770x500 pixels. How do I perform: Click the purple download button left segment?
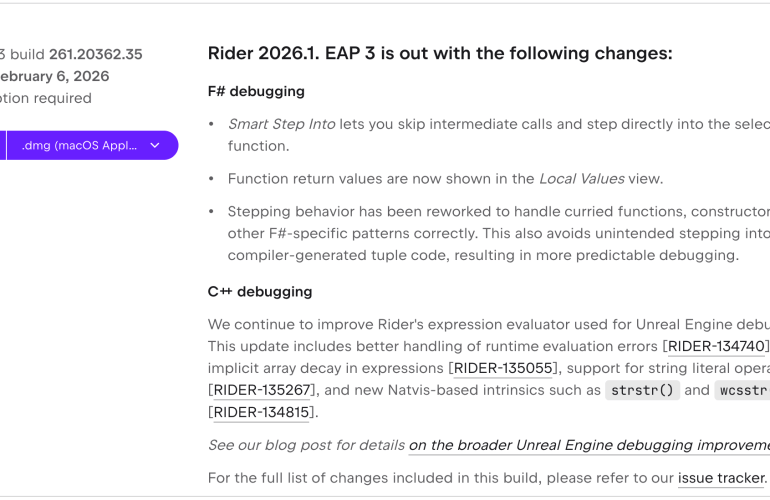point(2,145)
